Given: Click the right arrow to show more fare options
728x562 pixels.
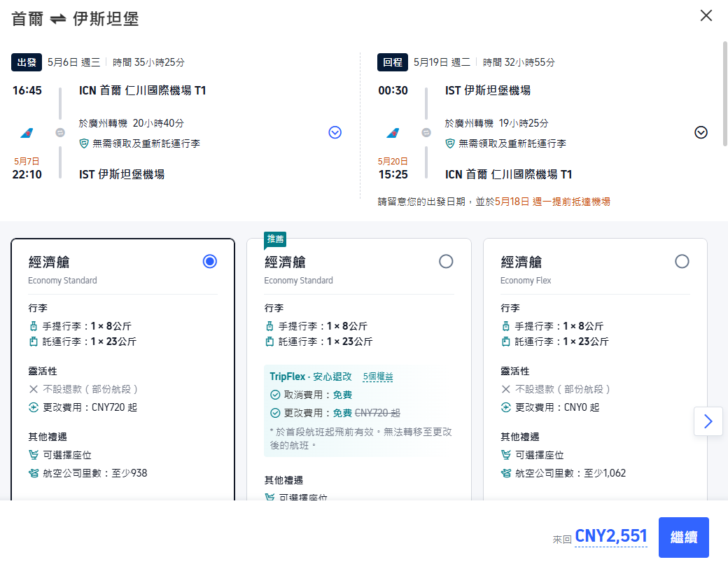Looking at the screenshot, I should 708,421.
